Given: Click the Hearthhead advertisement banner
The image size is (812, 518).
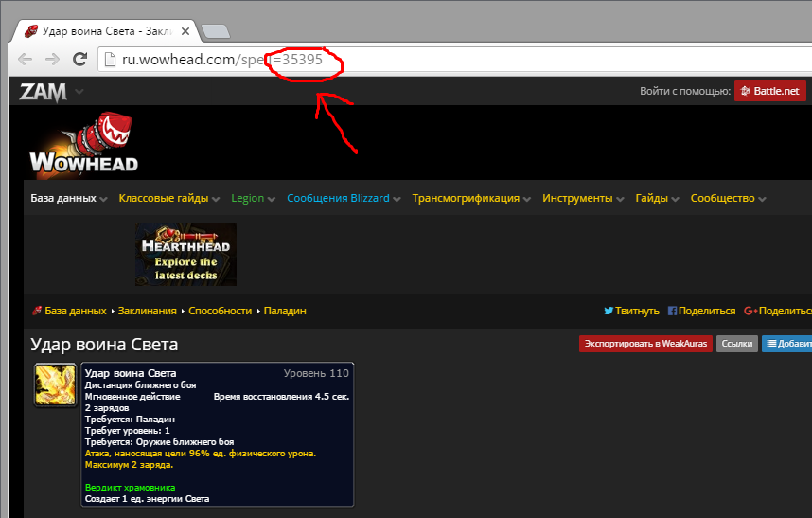Looking at the screenshot, I should (185, 255).
